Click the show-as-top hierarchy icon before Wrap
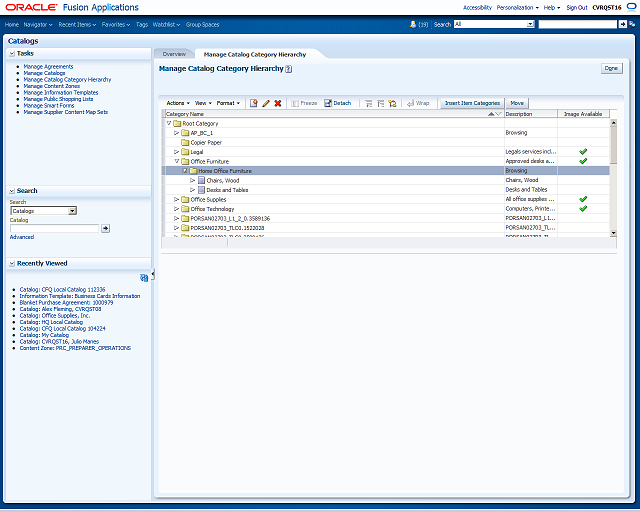This screenshot has height=512, width=640. pos(392,103)
